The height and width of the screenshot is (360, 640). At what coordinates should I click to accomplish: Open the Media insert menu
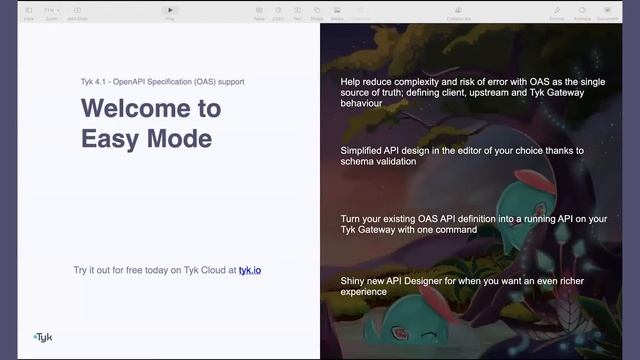[x=337, y=13]
